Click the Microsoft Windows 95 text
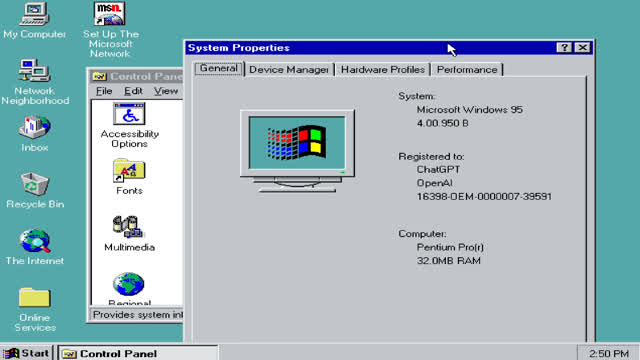This screenshot has width=640, height=360. (x=469, y=110)
